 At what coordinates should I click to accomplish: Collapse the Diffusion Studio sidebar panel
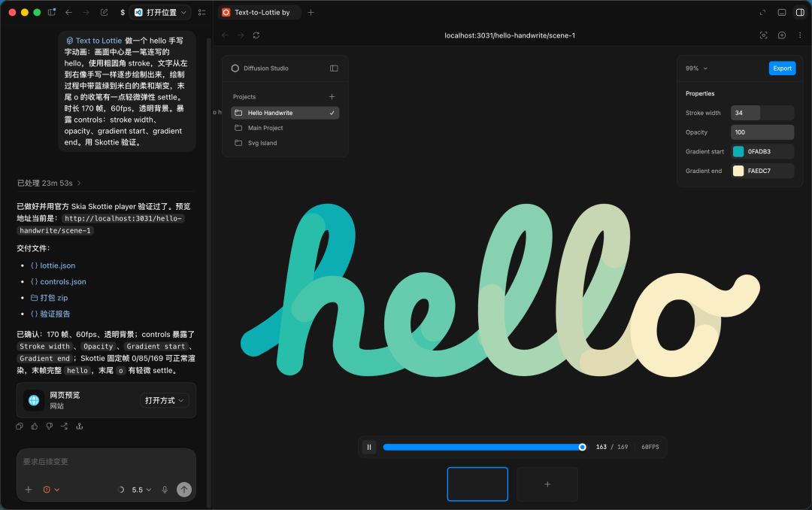334,68
